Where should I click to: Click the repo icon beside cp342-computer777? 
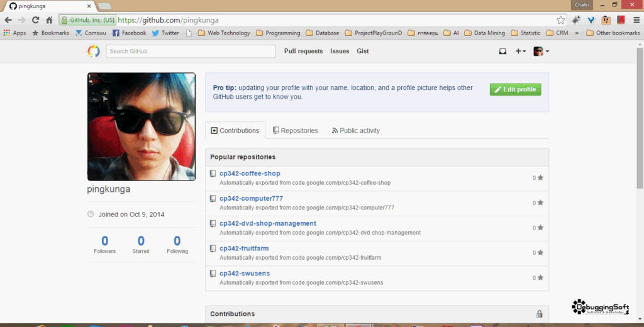tap(213, 199)
